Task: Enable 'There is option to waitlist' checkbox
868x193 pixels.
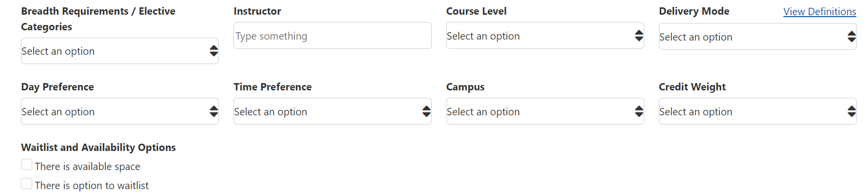Action: [x=27, y=184]
